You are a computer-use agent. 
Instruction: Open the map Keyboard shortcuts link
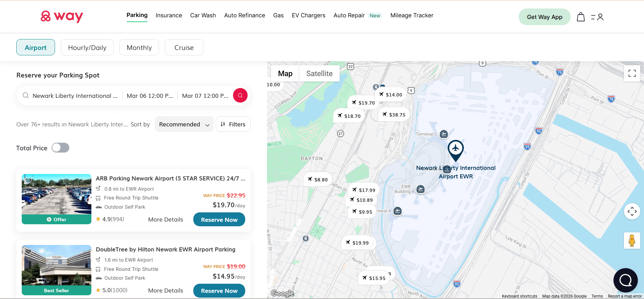(520, 296)
